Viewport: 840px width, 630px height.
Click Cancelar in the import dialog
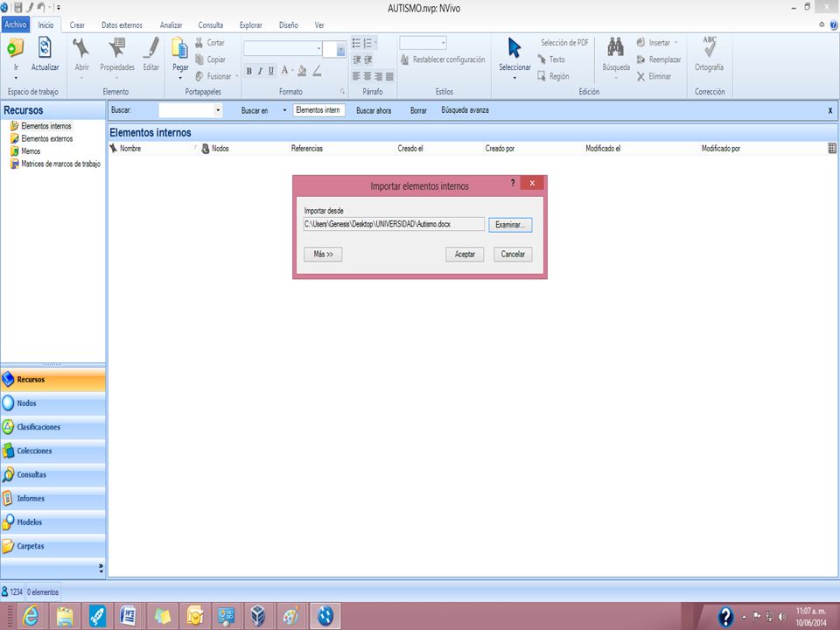pyautogui.click(x=513, y=254)
